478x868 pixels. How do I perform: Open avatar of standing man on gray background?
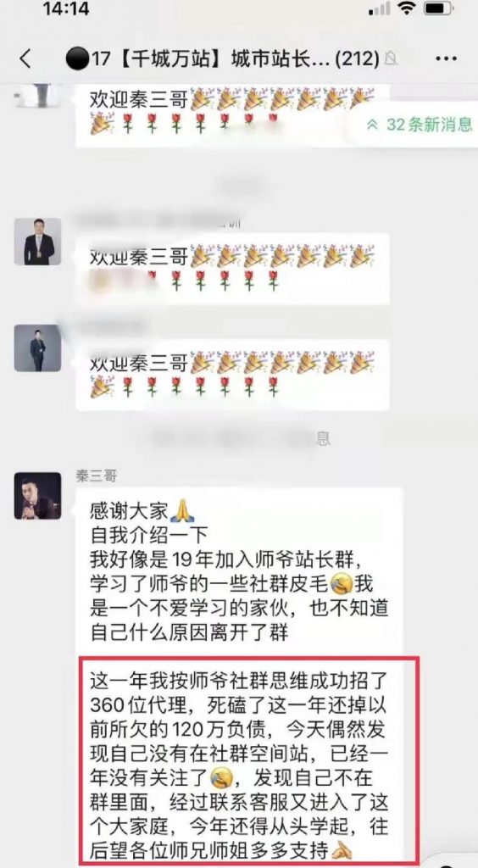[x=37, y=348]
